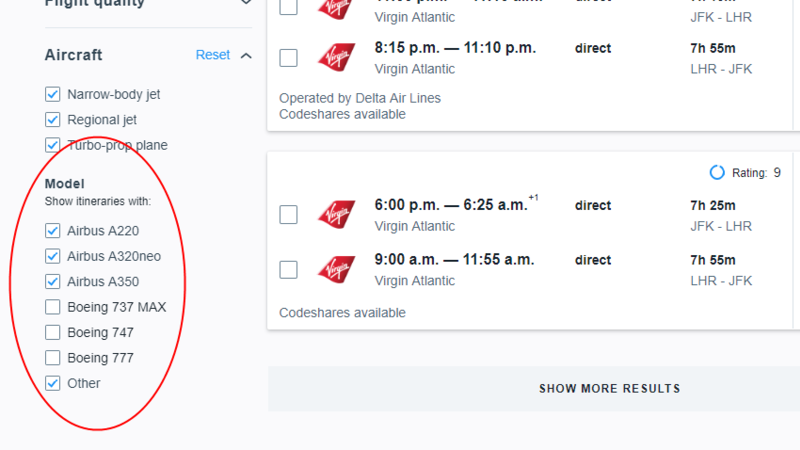Tick the 6:00 p.m. JFK-LHR flight checkbox
This screenshot has width=800, height=450.
[x=288, y=214]
